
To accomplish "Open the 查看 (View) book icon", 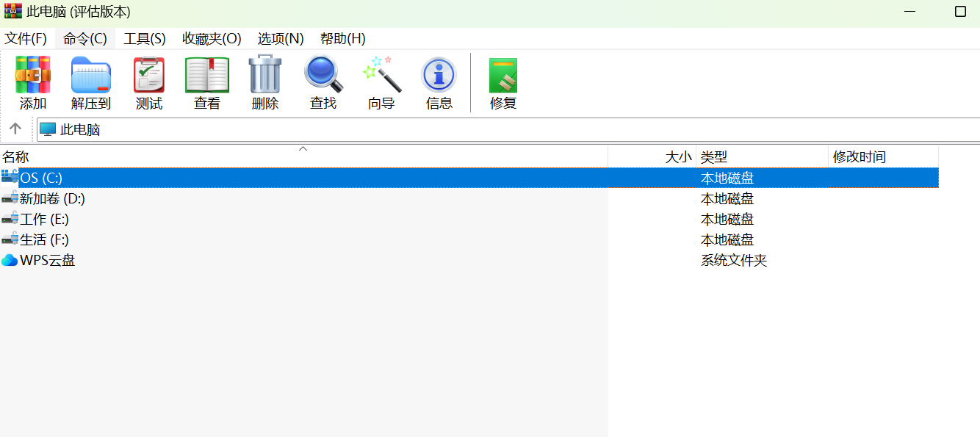I will (x=207, y=74).
